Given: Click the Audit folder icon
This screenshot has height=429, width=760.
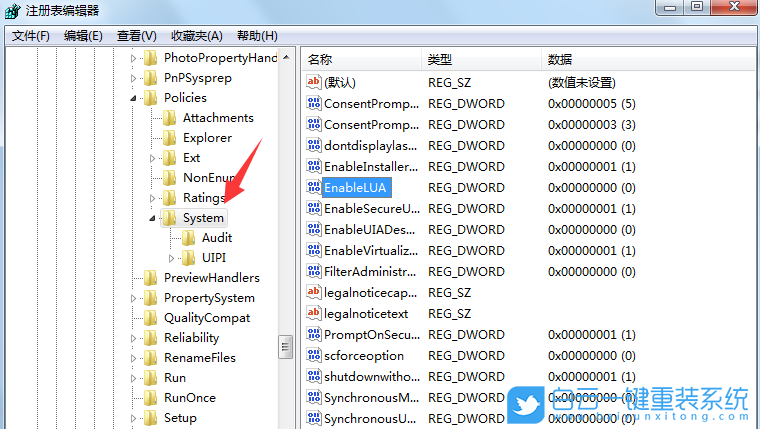Looking at the screenshot, I should point(188,238).
